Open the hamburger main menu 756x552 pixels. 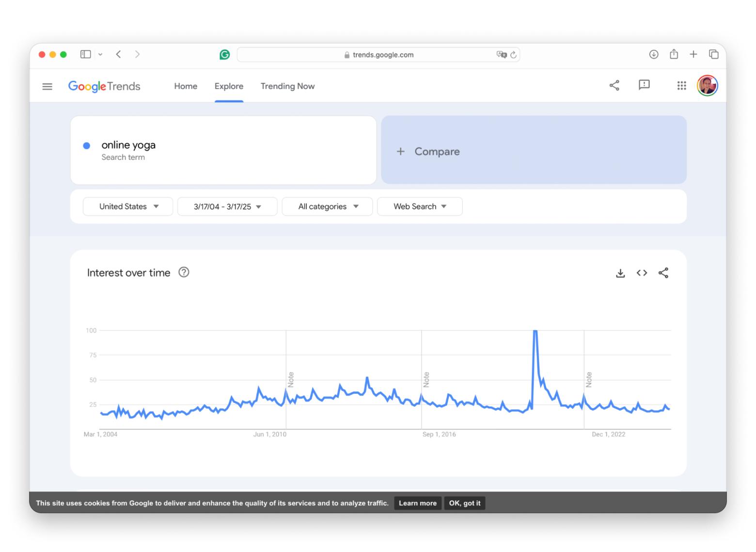pos(47,87)
